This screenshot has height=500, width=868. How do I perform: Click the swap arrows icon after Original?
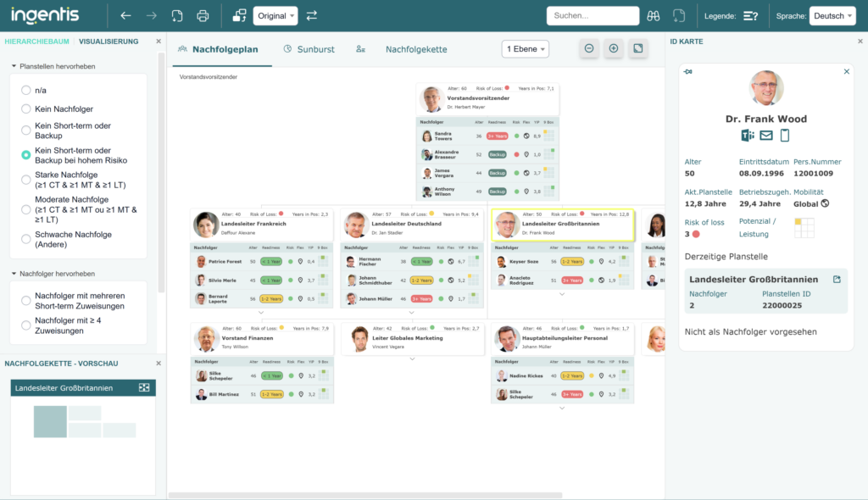[312, 15]
